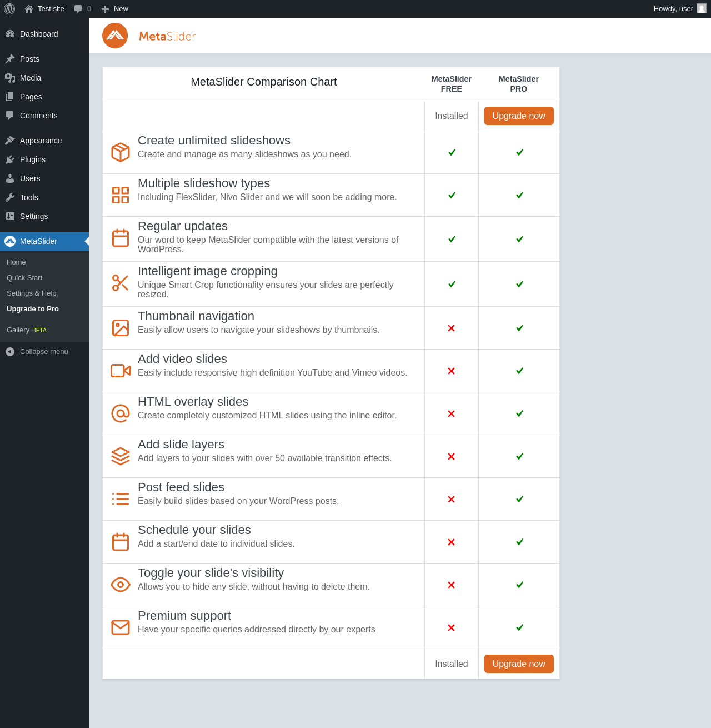Click the grid icon for slideshow types
Image resolution: width=711 pixels, height=728 pixels.
[x=121, y=195]
